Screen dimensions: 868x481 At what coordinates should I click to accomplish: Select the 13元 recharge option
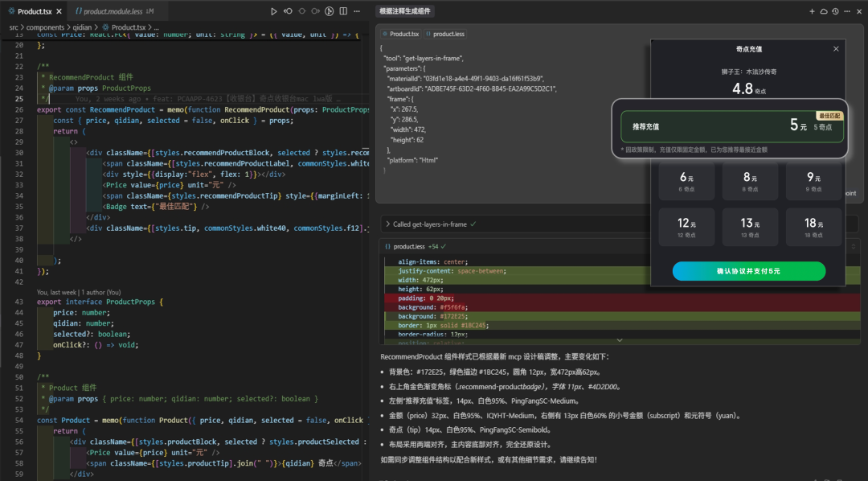tap(750, 227)
